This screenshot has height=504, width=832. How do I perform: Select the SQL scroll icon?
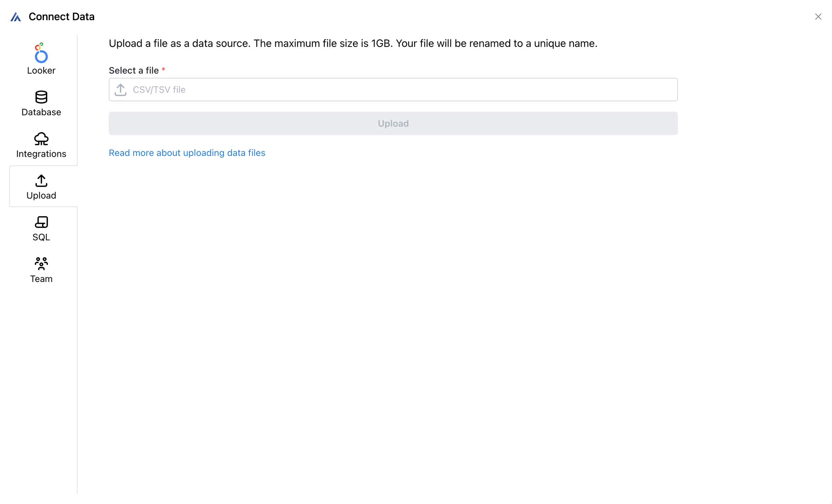41,222
